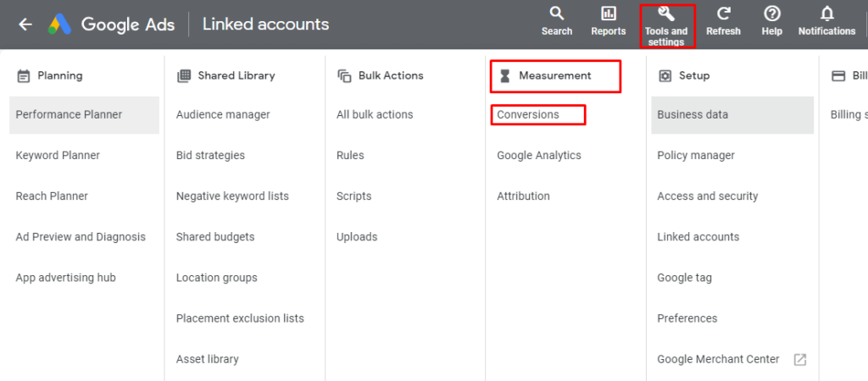Open the Notifications bell icon
Image resolution: width=868 pixels, height=381 pixels.
pos(826,14)
